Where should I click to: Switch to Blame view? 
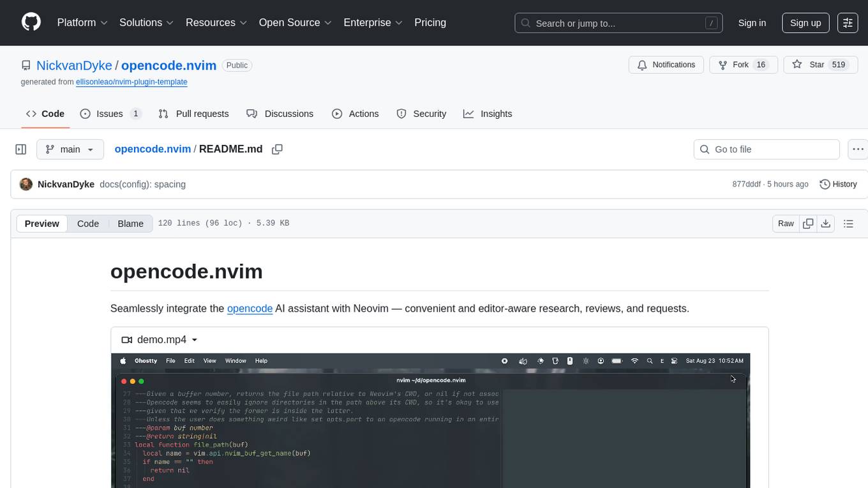click(x=130, y=224)
